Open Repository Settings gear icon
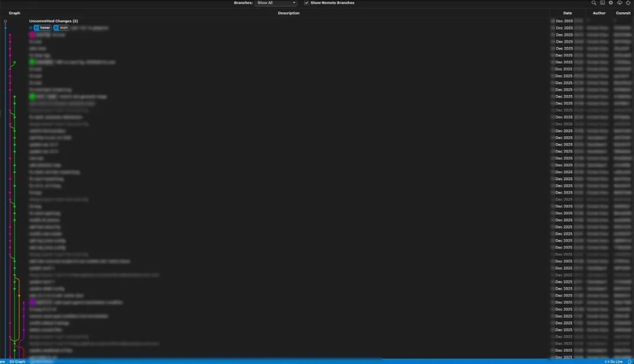Viewport: 634px width, 364px height. 611,3
